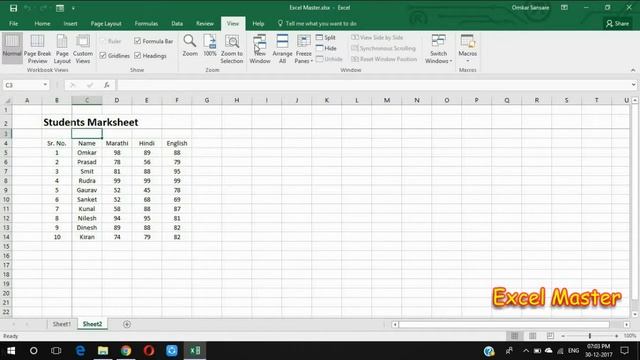Click the Save icon in quick access toolbar
The image size is (640, 360).
tap(13, 8)
